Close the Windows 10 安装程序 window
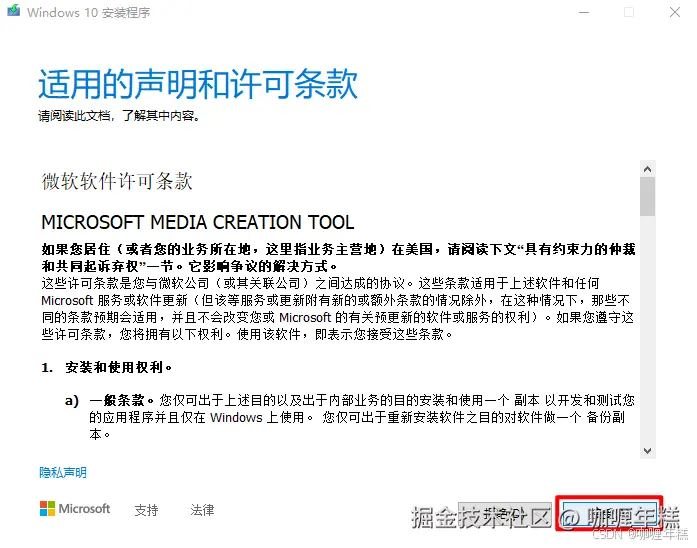 tap(675, 12)
